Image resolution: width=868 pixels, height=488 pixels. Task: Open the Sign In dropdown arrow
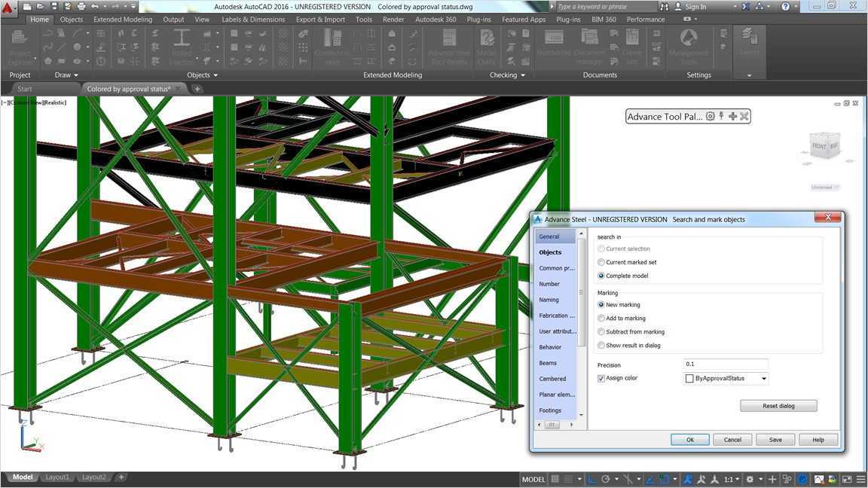735,7
